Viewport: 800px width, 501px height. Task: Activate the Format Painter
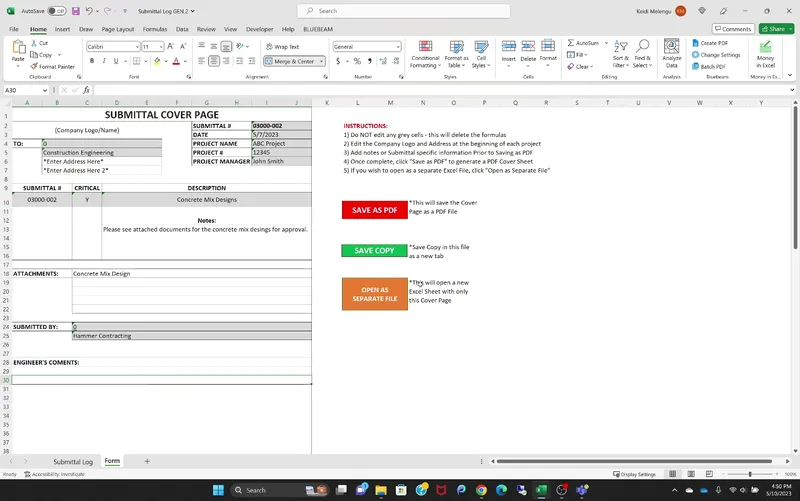[x=53, y=66]
